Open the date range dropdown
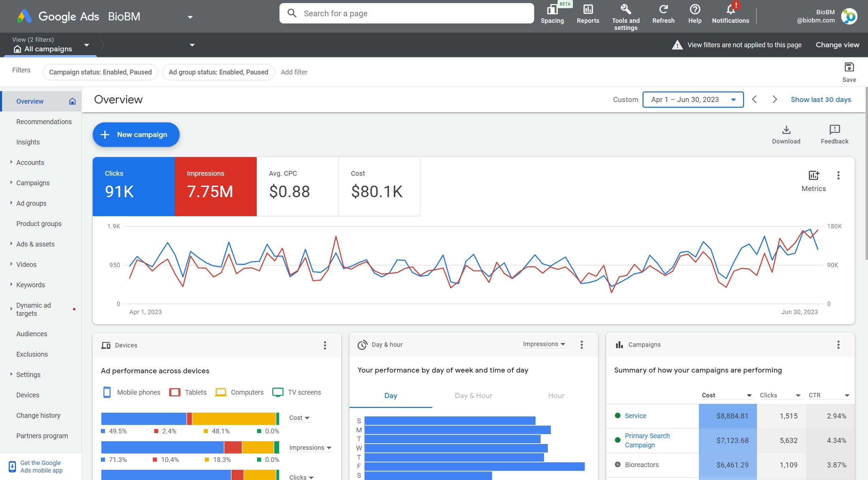The image size is (868, 480). (693, 100)
